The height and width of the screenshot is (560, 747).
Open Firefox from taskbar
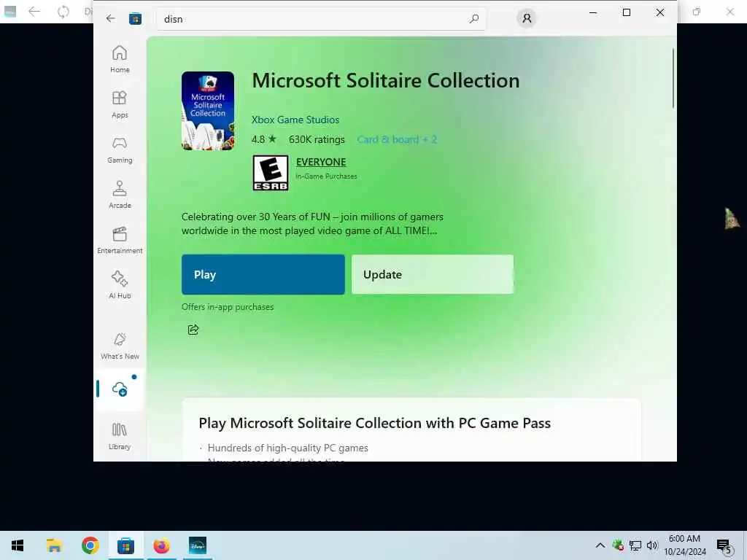tap(161, 545)
